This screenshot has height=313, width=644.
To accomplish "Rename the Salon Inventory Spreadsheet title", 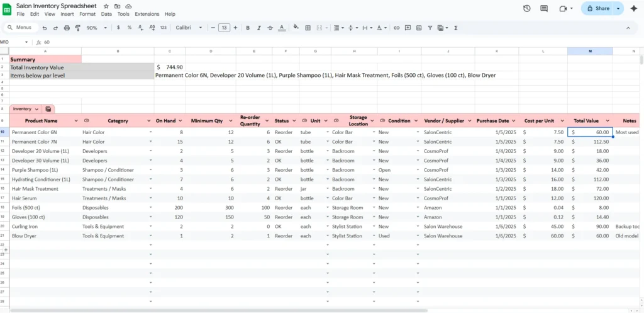I will [57, 6].
